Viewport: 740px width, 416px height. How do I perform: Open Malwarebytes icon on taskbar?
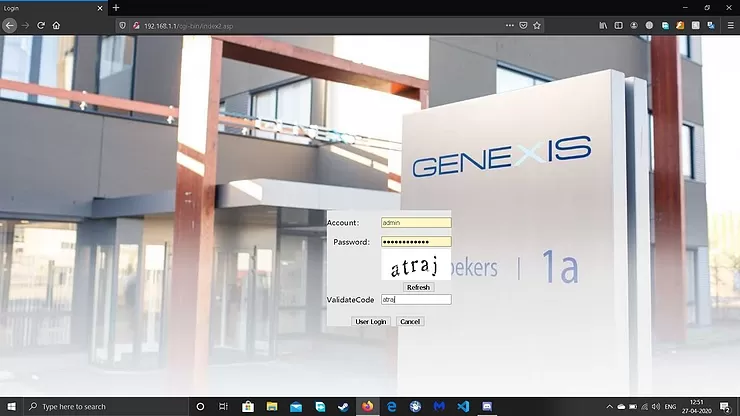tap(439, 407)
